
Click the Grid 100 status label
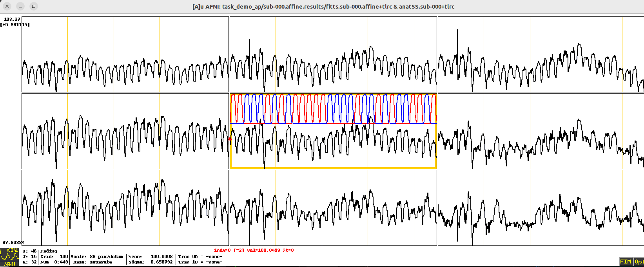[54, 256]
